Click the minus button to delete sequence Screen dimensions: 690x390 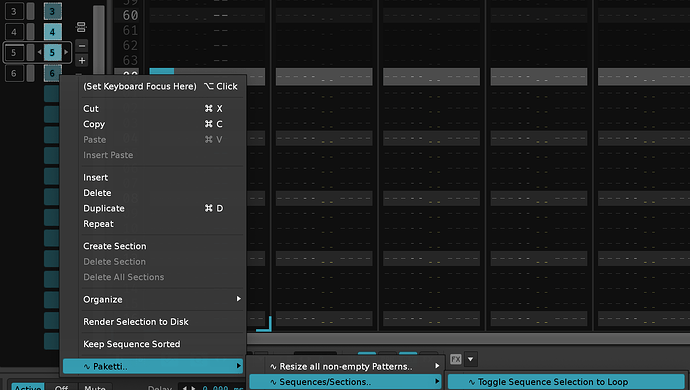[x=81, y=46]
